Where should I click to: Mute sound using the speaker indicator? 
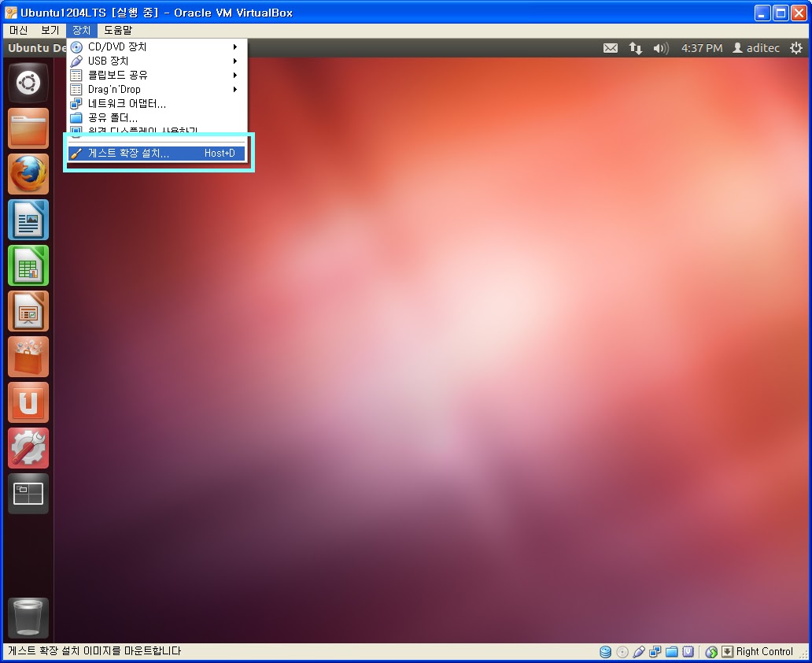[659, 48]
